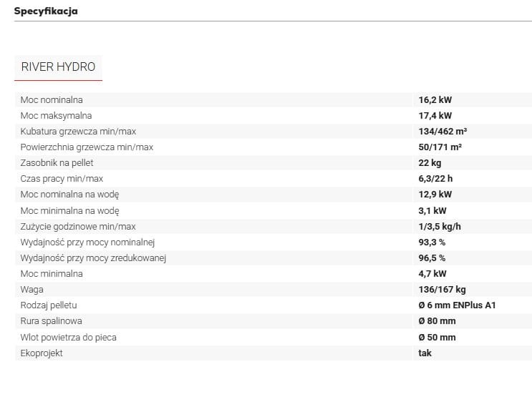The width and height of the screenshot is (532, 397).
Task: Click the Zasobnik na pellet row
Action: pyautogui.click(x=274, y=162)
